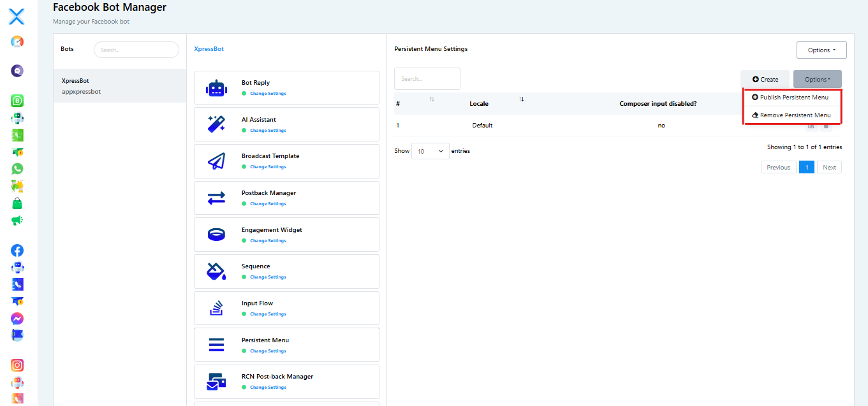Click the Postback Manager arrows icon
This screenshot has height=406, width=868.
click(217, 198)
